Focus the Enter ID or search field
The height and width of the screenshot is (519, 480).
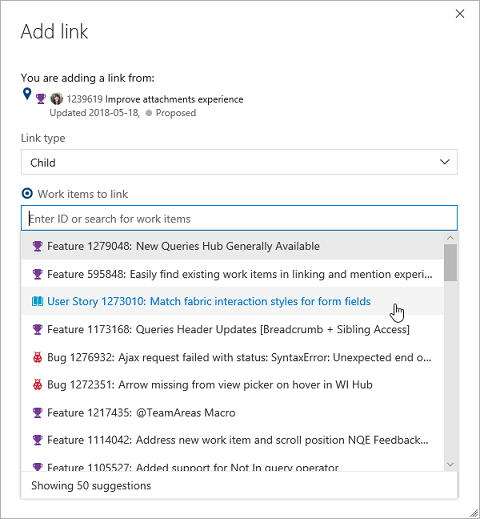pos(239,218)
